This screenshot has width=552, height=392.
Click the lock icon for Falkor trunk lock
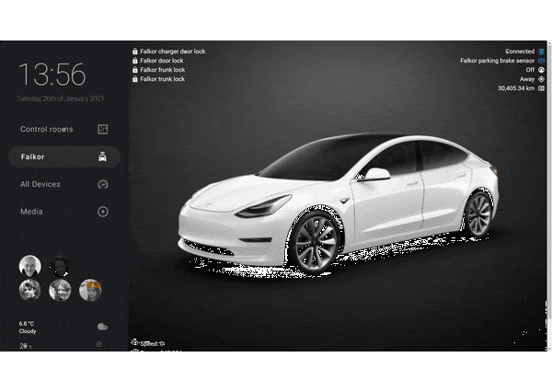135,79
